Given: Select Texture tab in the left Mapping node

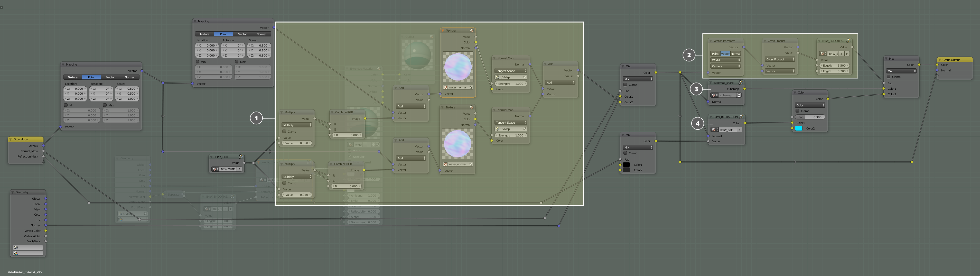Looking at the screenshot, I should (72, 77).
